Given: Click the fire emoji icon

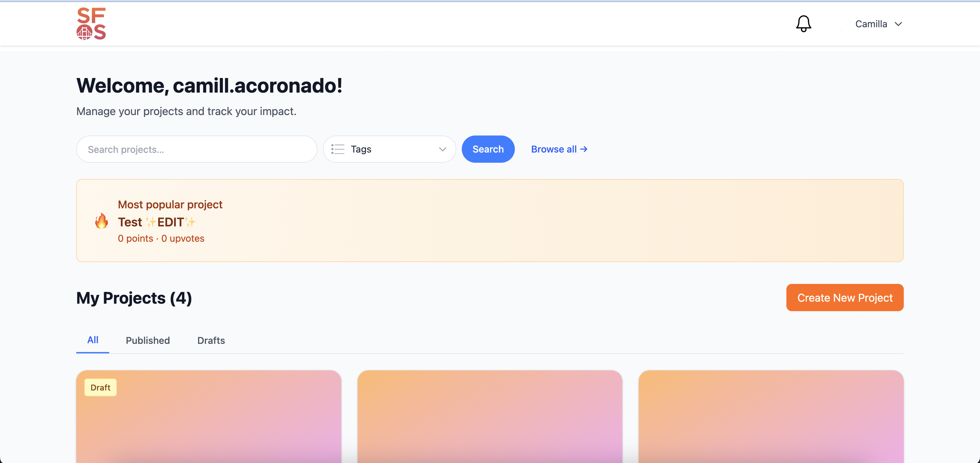Looking at the screenshot, I should tap(101, 221).
